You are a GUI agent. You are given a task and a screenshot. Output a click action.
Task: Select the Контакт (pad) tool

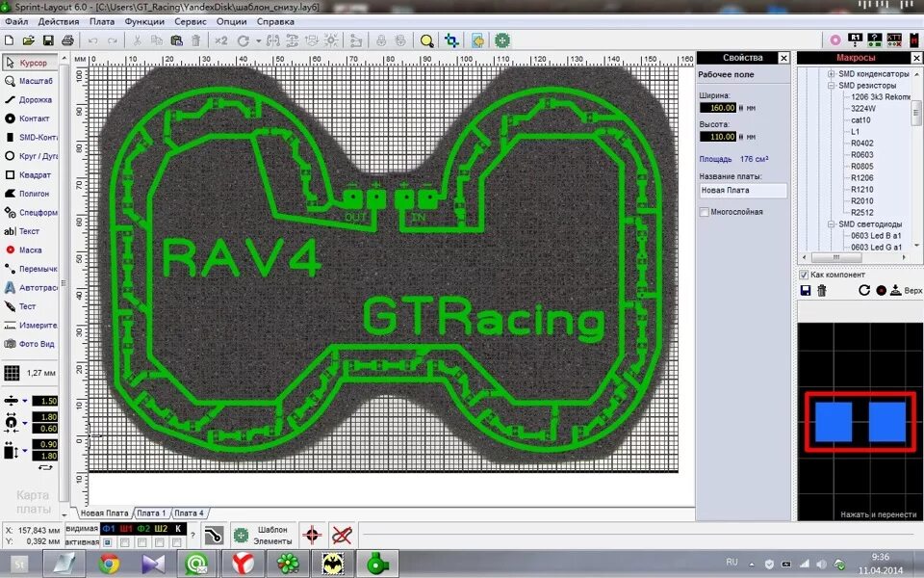29,118
